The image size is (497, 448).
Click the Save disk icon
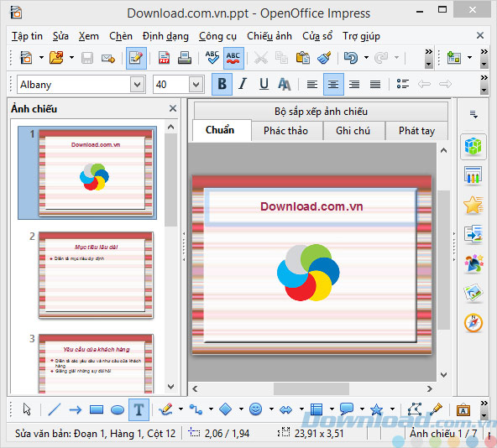(87, 58)
